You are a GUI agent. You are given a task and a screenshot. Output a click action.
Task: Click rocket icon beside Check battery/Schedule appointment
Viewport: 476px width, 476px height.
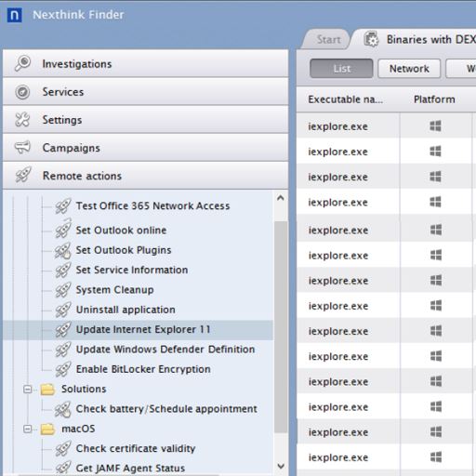[63, 409]
